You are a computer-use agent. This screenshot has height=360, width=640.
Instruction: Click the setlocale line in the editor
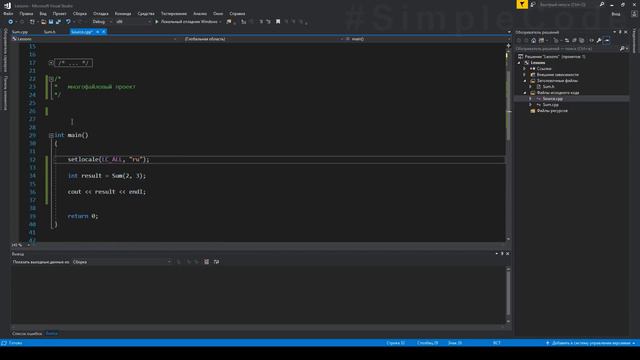[109, 160]
